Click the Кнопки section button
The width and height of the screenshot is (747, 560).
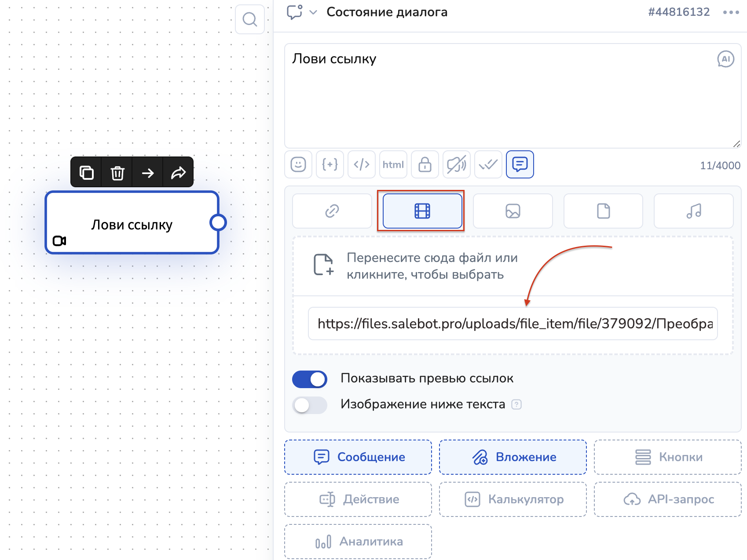pos(668,457)
